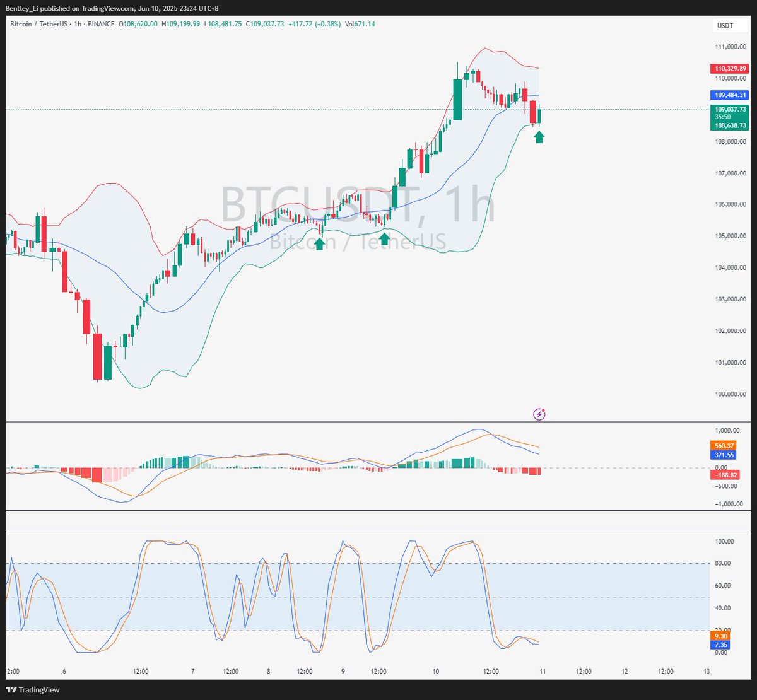The width and height of the screenshot is (757, 700).
Task: Click the TradingView logo at the bottom
Action: tap(32, 689)
